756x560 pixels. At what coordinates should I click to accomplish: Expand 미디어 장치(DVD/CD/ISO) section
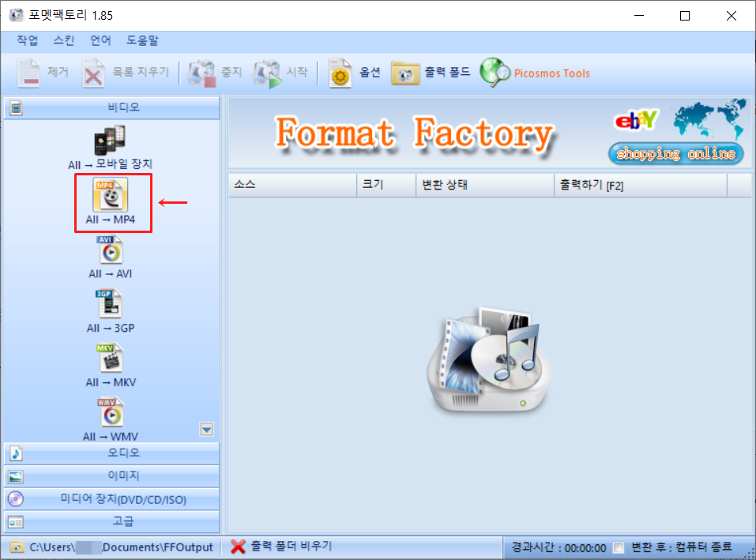point(111,499)
